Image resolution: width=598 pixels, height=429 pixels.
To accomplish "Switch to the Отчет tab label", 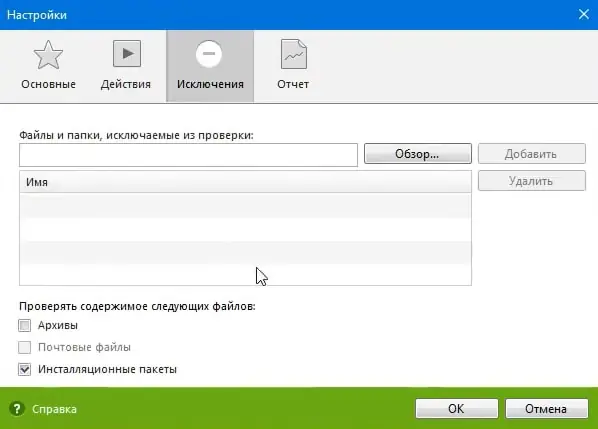I will [293, 84].
